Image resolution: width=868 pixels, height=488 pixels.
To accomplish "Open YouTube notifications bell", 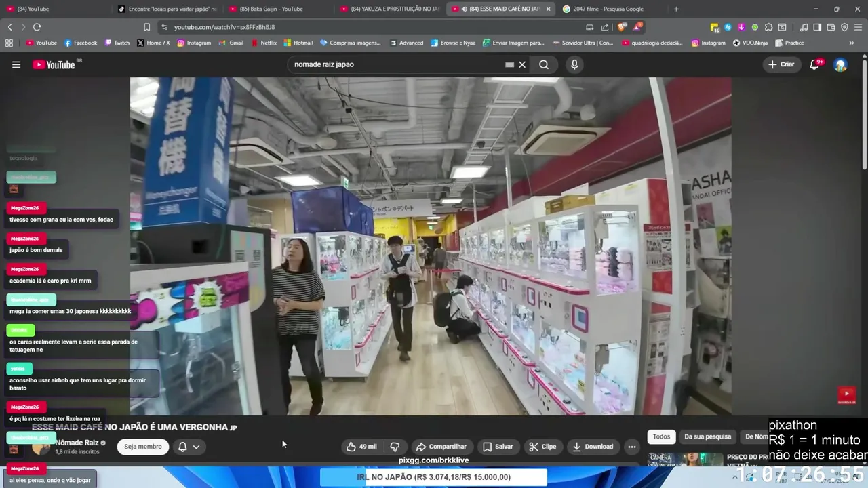I will [815, 64].
